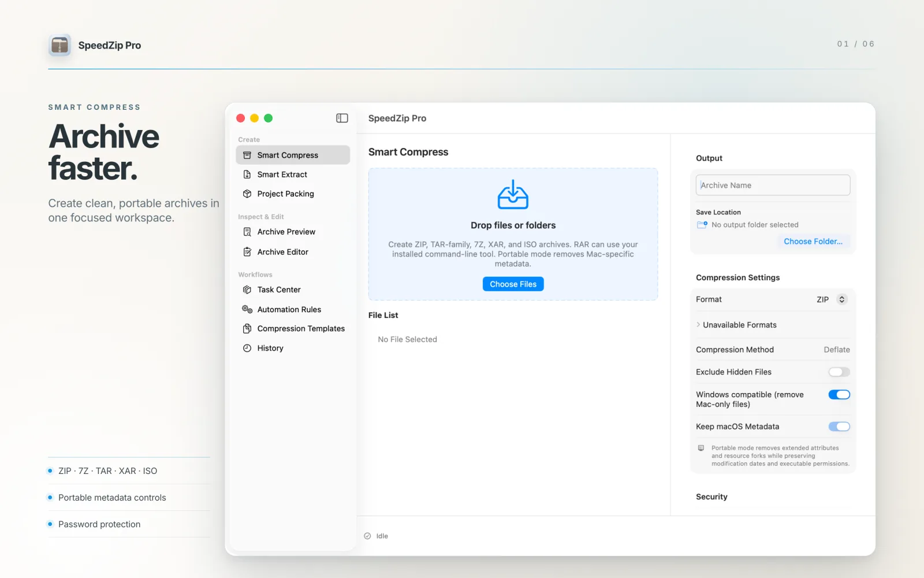Enable Exclude Hidden Files switch
Screen dimensions: 924x578
click(x=839, y=372)
